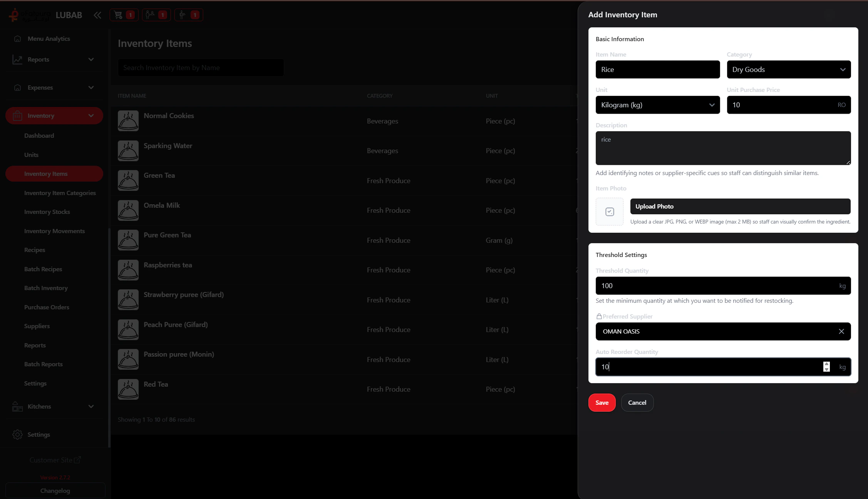Screen dimensions: 868x499
Task: Cancel adding the inventory item
Action: click(637, 402)
